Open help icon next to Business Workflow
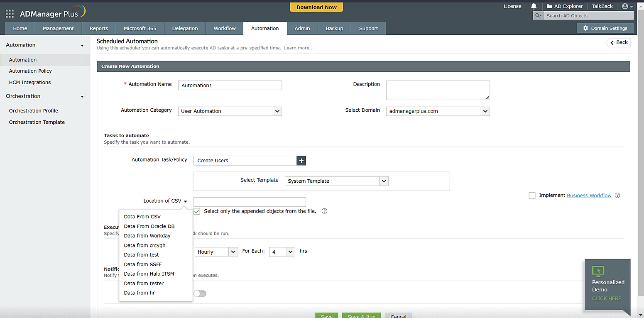644x318 pixels. tap(617, 196)
